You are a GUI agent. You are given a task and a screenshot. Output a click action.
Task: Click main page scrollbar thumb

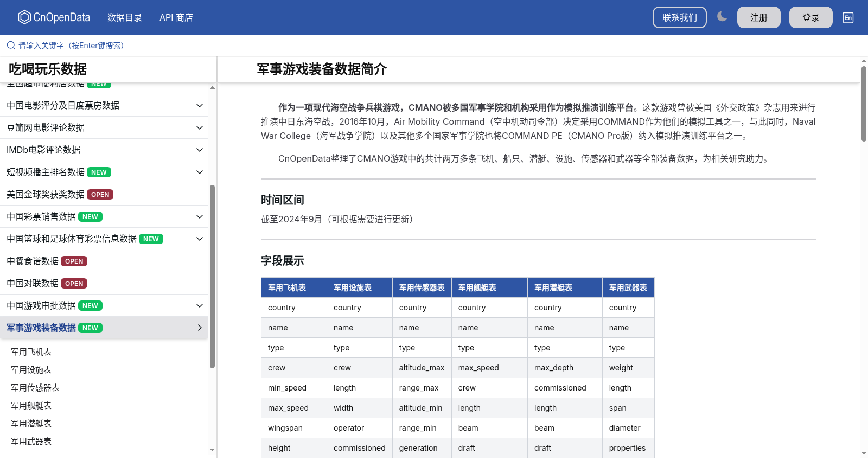click(x=864, y=104)
